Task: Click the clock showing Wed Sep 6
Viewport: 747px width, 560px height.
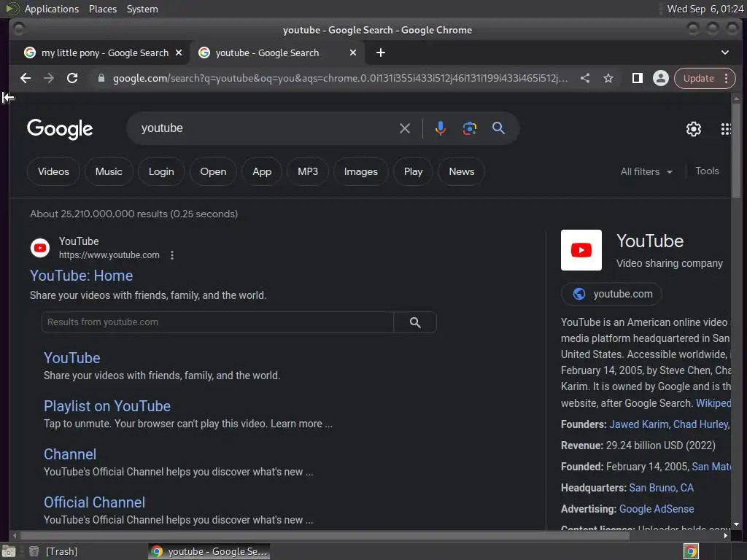Action: point(705,9)
